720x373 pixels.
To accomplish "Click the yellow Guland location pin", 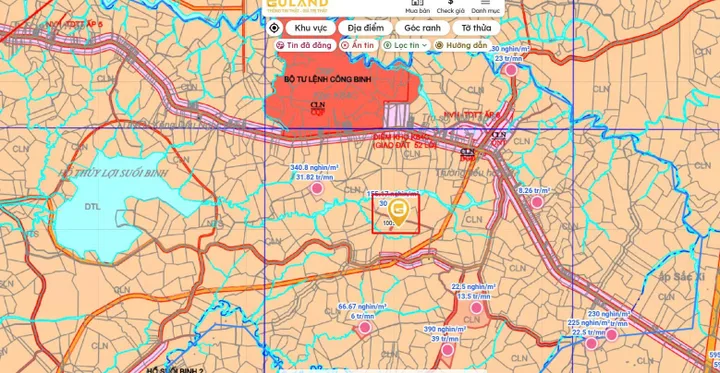I will [x=398, y=213].
